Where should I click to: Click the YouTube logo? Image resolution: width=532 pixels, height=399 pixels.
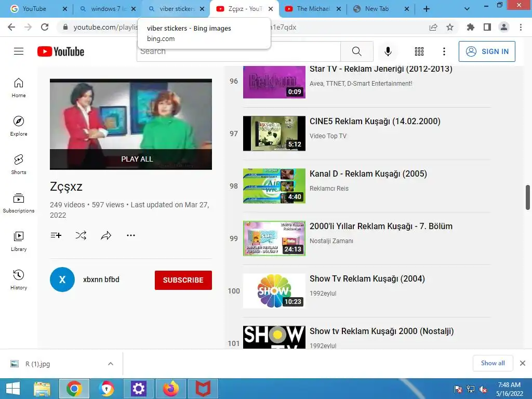coord(61,51)
